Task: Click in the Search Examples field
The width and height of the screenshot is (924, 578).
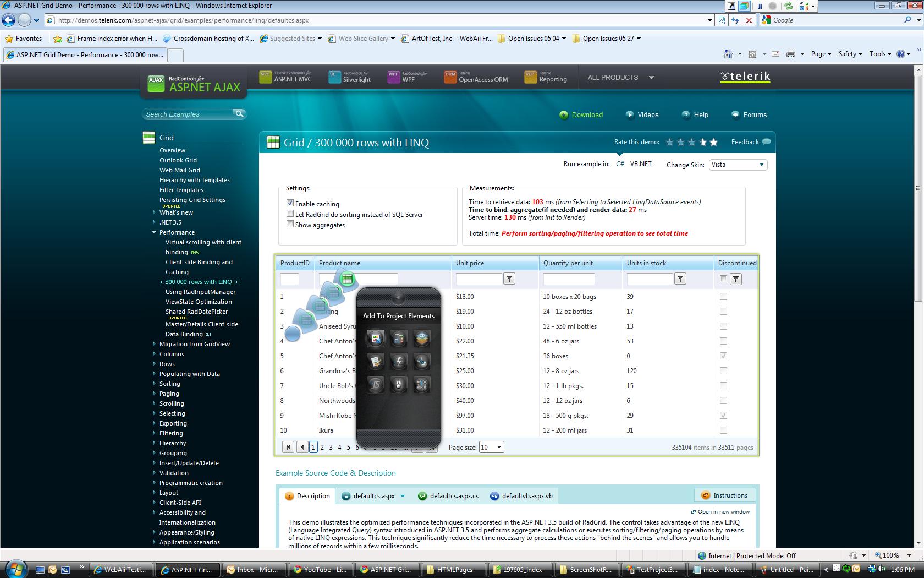Action: (x=187, y=114)
